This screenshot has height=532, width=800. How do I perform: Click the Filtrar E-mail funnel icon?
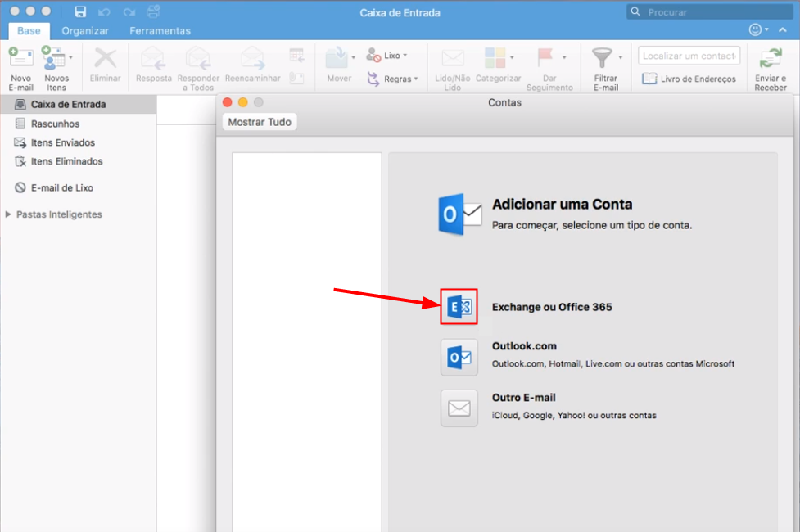click(602, 57)
